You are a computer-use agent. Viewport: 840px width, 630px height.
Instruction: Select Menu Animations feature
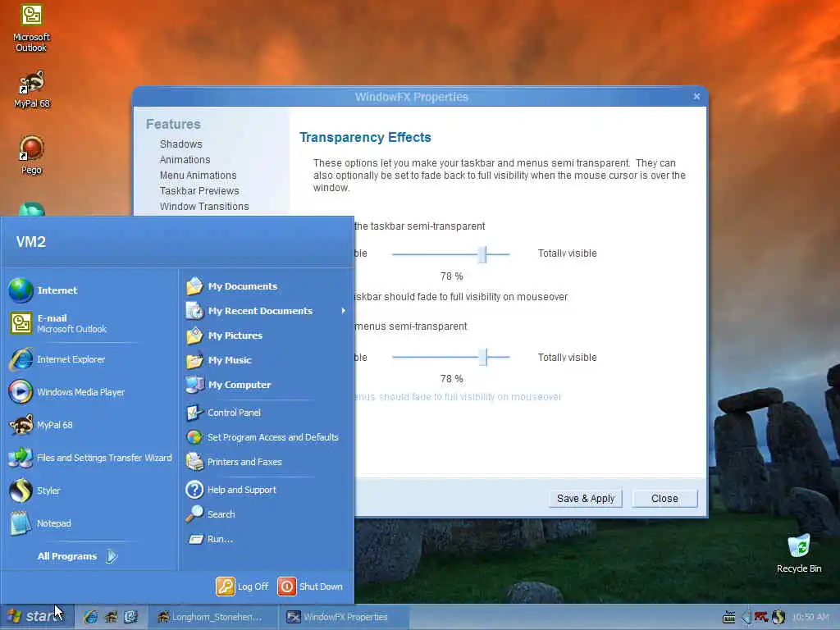pyautogui.click(x=199, y=176)
